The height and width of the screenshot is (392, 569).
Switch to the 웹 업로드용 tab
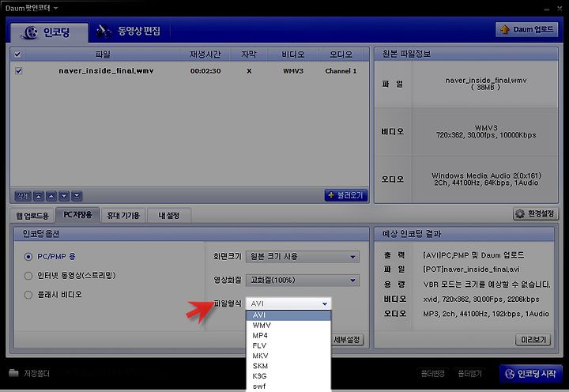tap(32, 216)
